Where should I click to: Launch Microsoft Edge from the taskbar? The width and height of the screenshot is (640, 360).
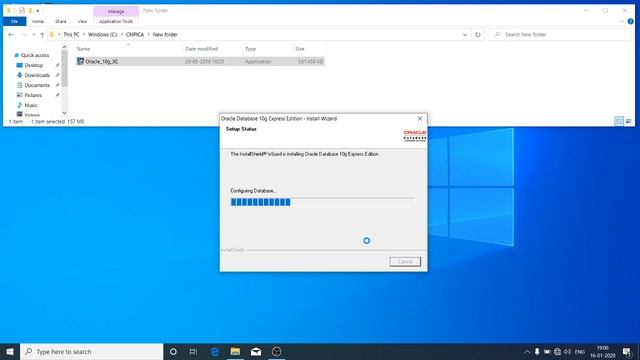[x=215, y=351]
